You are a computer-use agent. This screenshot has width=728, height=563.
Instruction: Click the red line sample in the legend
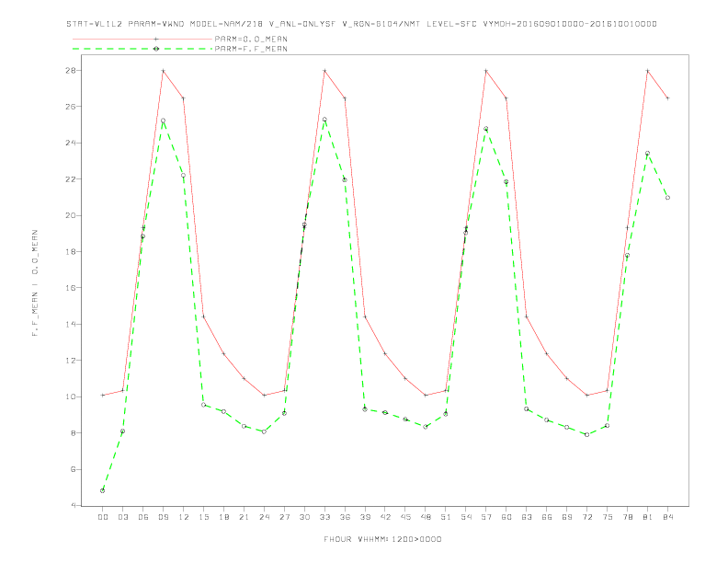[142, 39]
